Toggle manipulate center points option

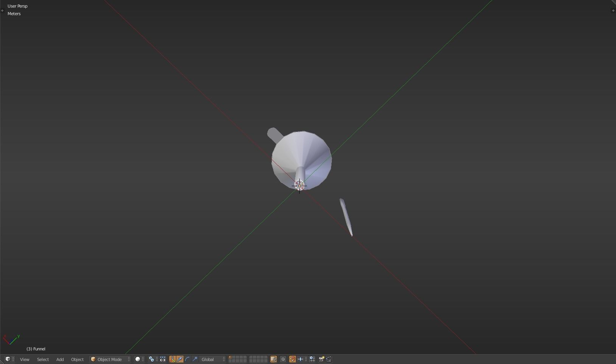click(x=163, y=359)
